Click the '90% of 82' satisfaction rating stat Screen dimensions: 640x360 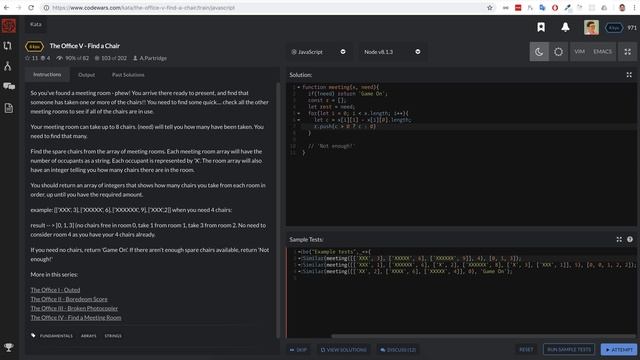pos(73,58)
